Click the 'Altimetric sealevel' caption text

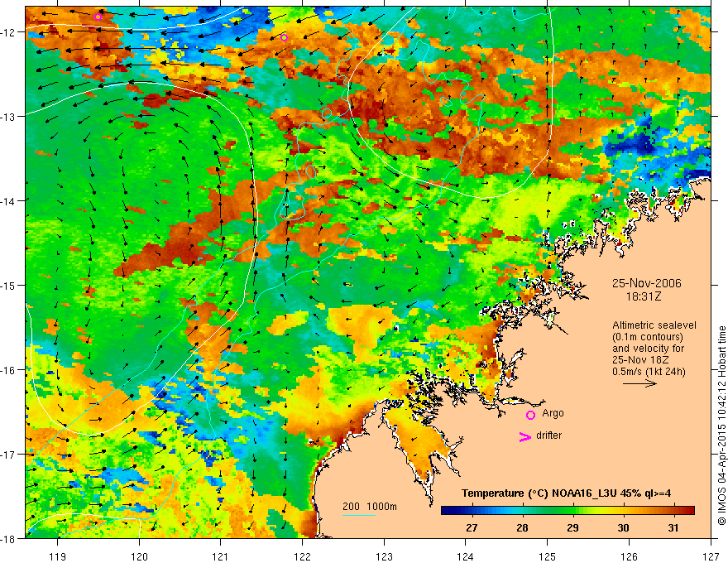[654, 325]
